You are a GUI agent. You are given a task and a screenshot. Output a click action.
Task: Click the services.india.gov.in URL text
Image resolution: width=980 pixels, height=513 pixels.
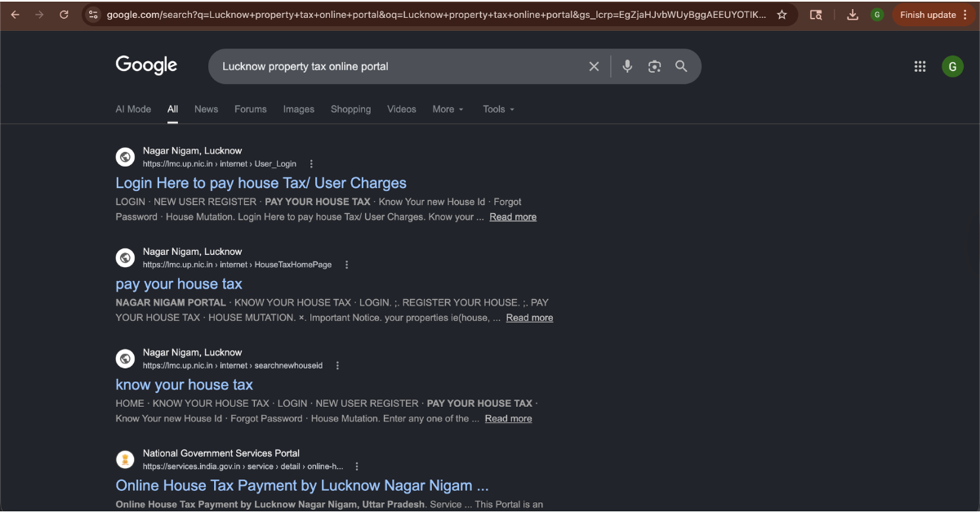pos(243,466)
